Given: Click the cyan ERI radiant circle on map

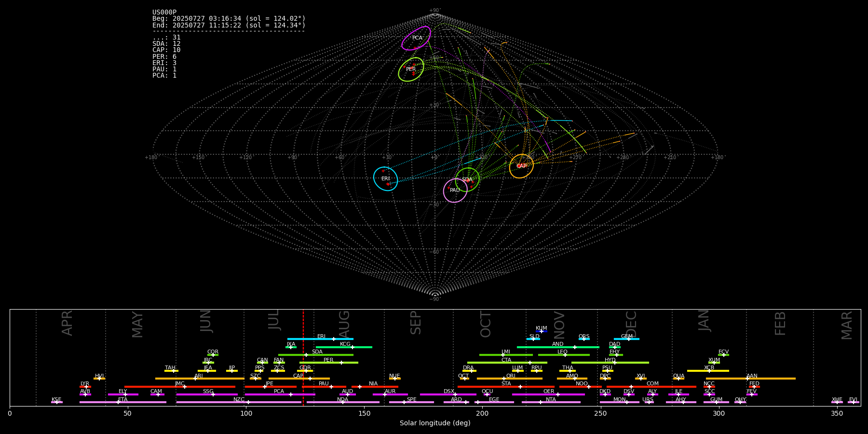Looking at the screenshot, I should pyautogui.click(x=386, y=179).
